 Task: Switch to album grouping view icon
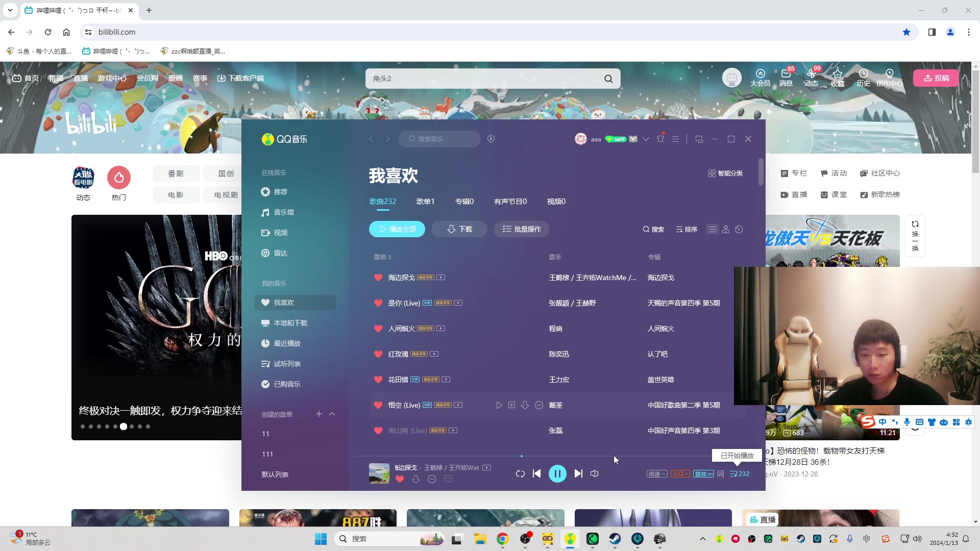pos(739,230)
